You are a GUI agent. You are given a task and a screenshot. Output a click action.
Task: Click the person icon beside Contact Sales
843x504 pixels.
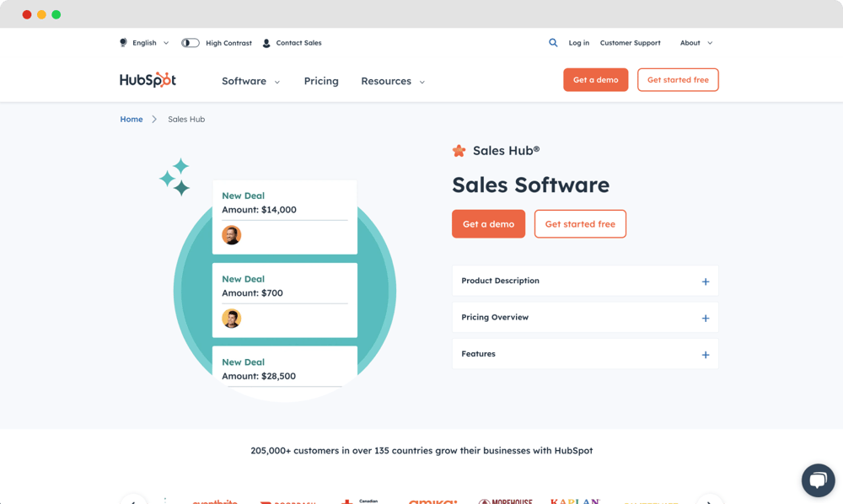(x=266, y=42)
